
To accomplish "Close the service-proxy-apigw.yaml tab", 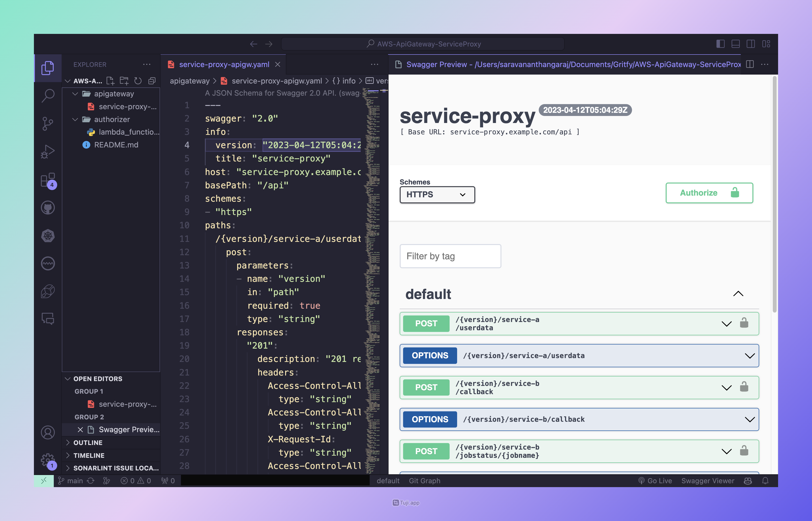I will tap(278, 64).
